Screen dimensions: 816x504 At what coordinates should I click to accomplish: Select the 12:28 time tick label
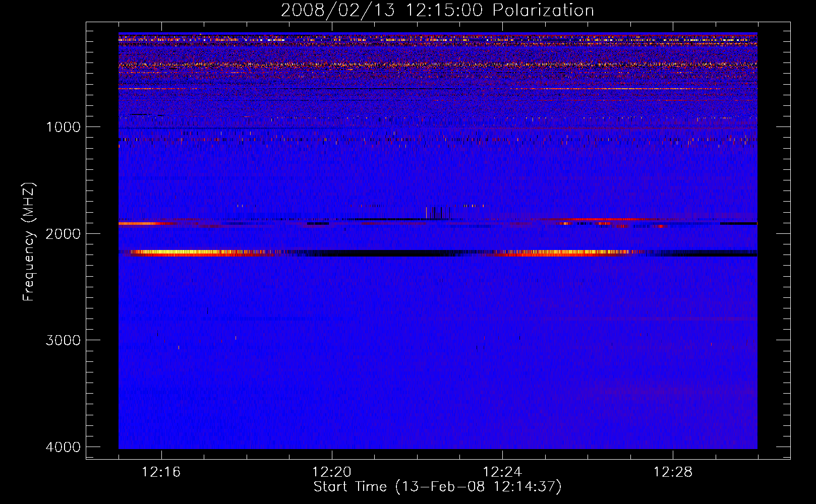(x=673, y=472)
